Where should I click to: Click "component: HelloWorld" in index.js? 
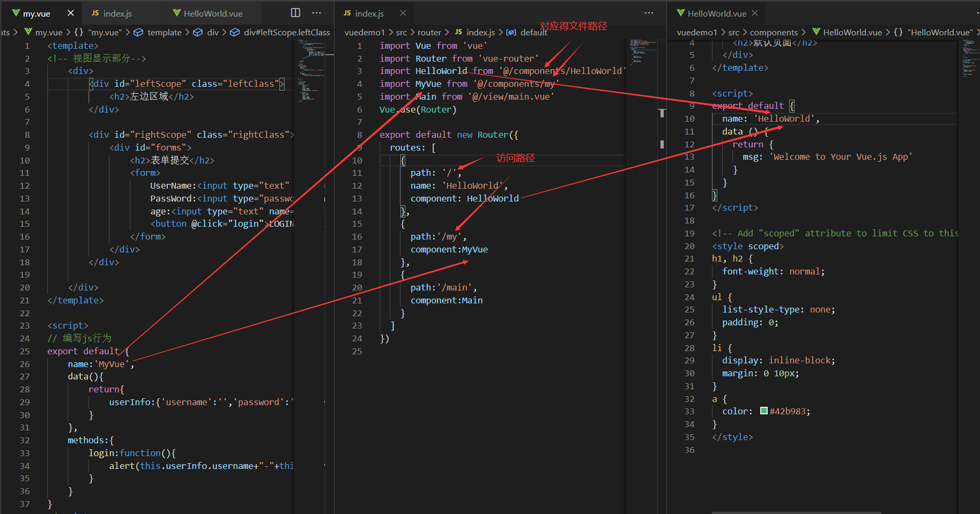tap(465, 198)
